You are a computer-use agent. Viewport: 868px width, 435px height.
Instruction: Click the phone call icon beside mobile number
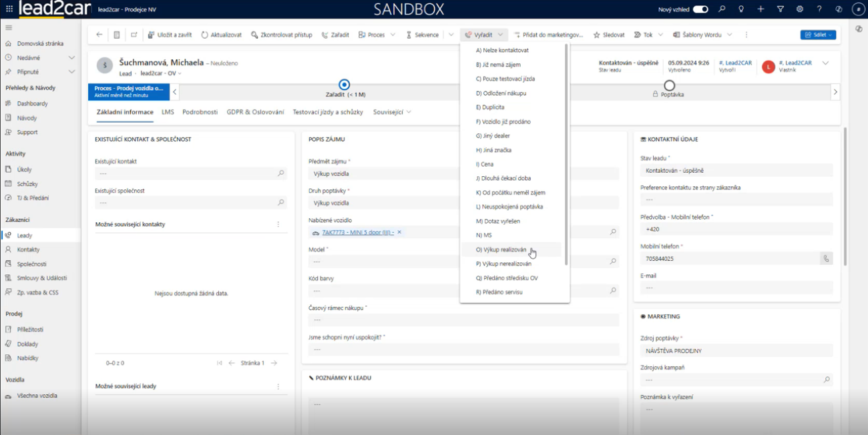tap(827, 258)
